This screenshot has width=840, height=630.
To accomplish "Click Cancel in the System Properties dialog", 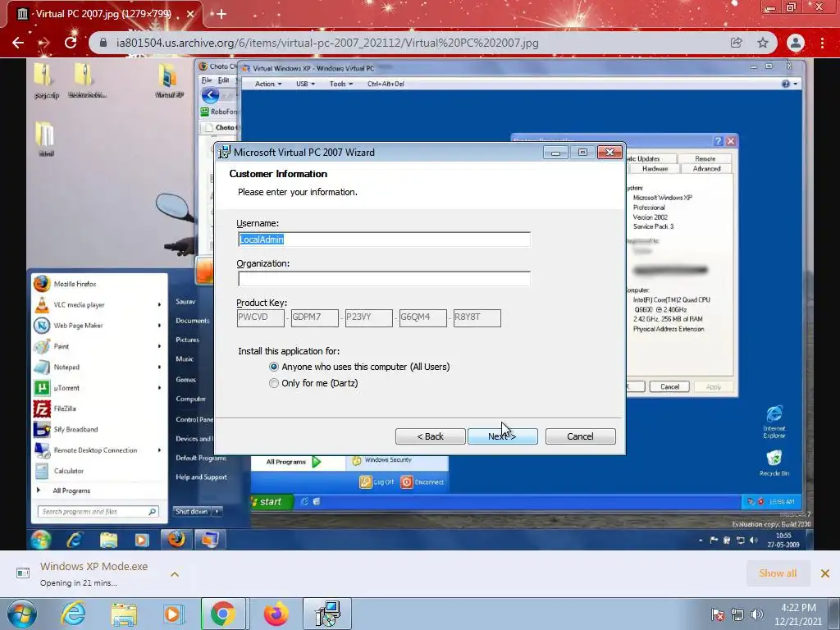I will point(669,387).
